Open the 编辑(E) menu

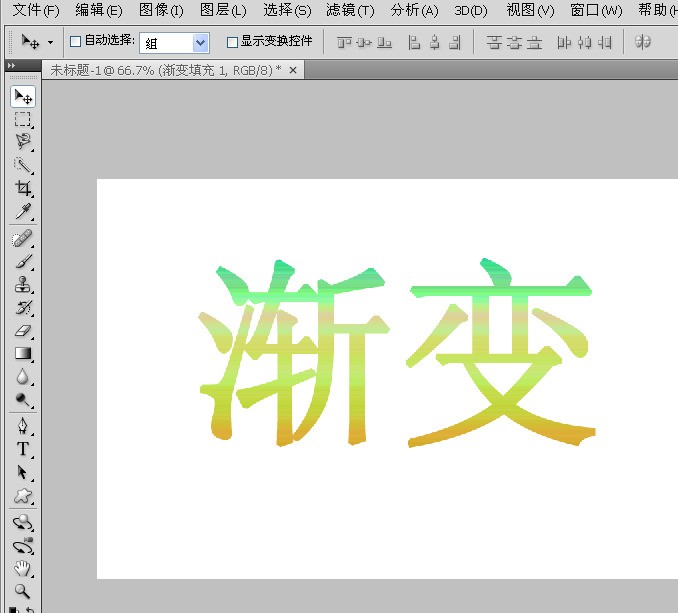[99, 10]
